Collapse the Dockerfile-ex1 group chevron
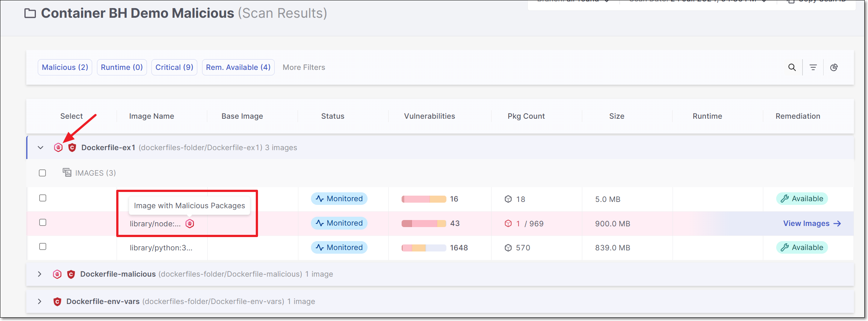868x321 pixels. click(41, 148)
